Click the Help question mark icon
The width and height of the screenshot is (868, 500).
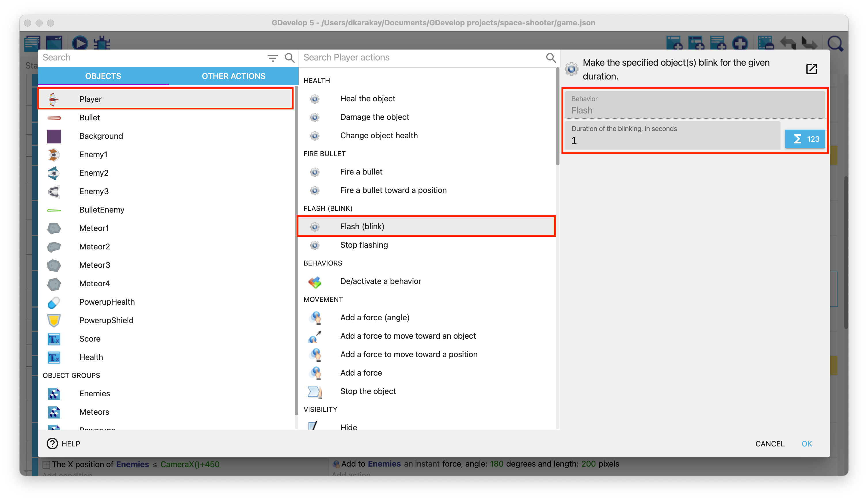pyautogui.click(x=52, y=443)
